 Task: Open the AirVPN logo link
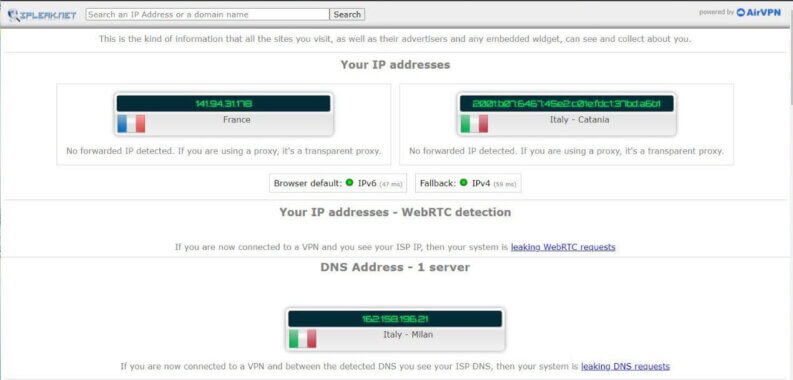pos(759,12)
